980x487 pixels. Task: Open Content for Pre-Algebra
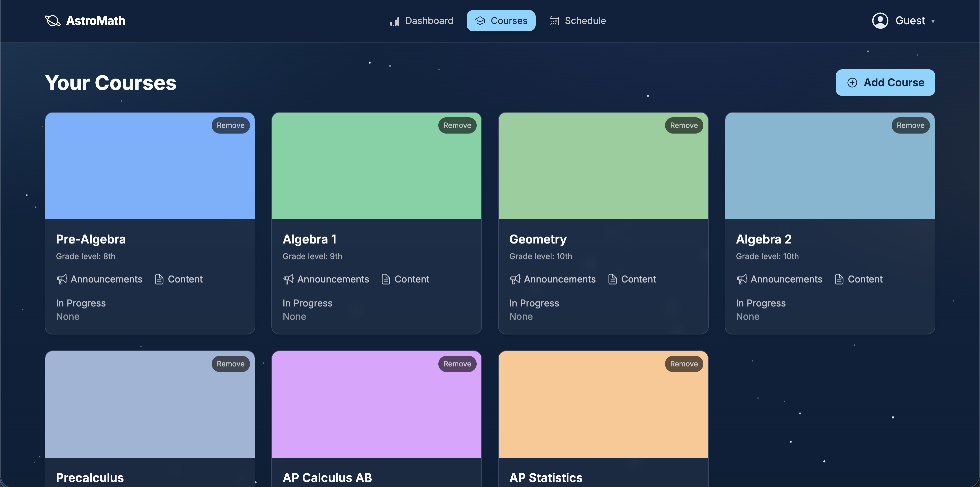pyautogui.click(x=179, y=279)
